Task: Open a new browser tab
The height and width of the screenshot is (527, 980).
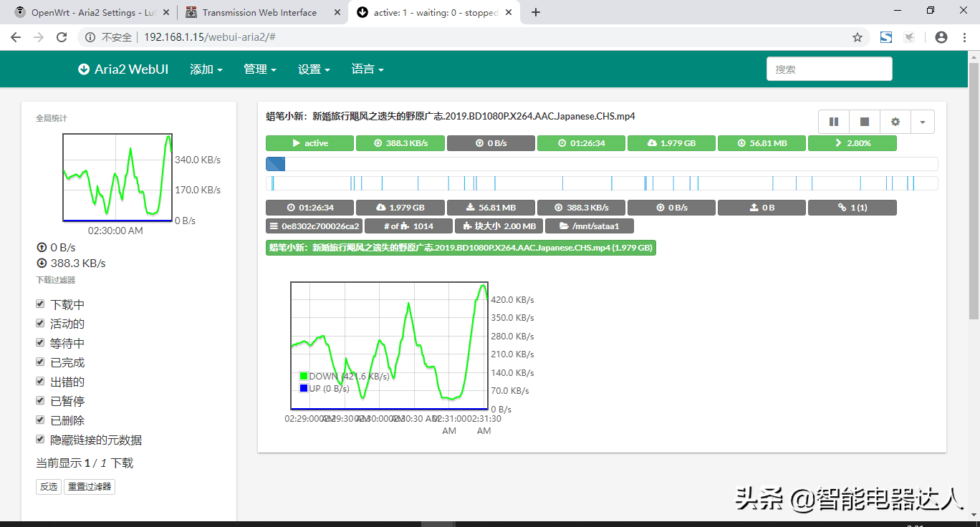Action: pos(536,12)
